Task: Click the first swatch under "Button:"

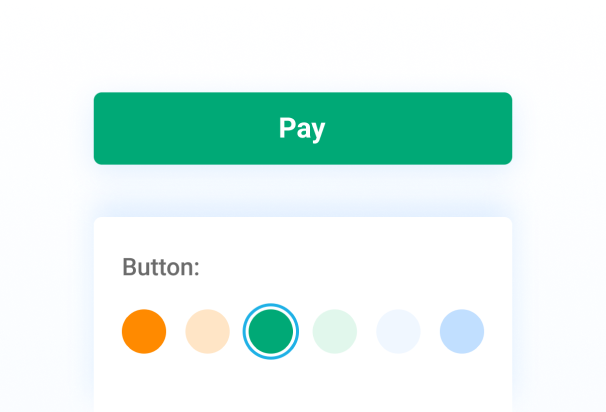Action: (x=144, y=331)
